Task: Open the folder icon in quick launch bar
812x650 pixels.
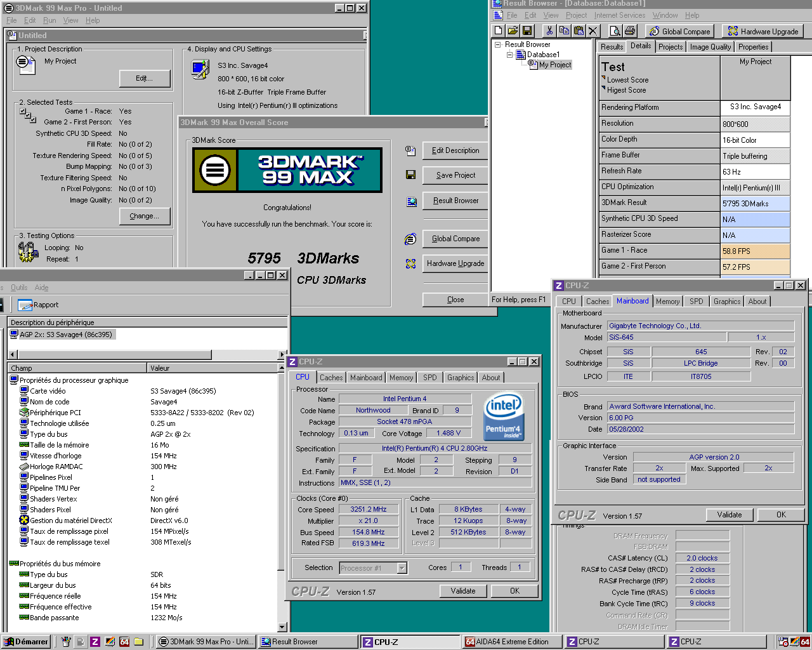Action: click(x=139, y=642)
